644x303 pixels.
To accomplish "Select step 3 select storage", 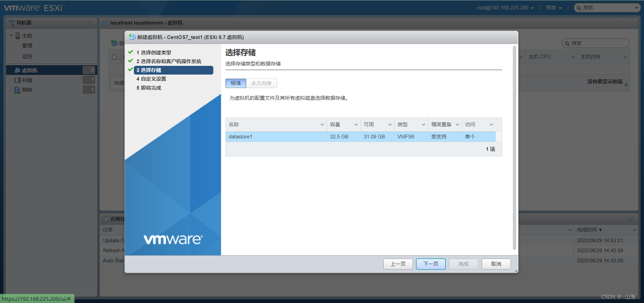I will point(173,70).
